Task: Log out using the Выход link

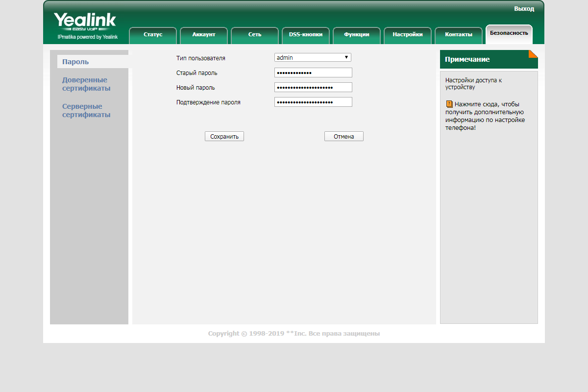Action: [524, 9]
